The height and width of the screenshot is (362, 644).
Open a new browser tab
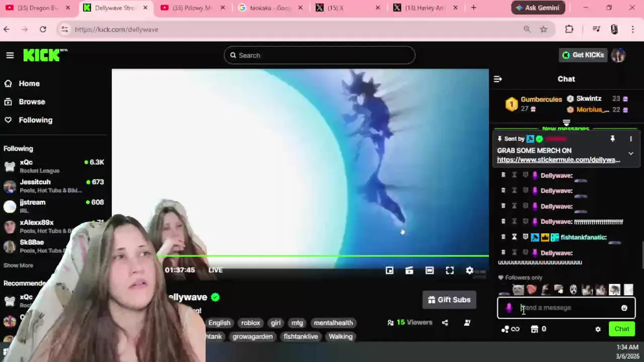[473, 8]
